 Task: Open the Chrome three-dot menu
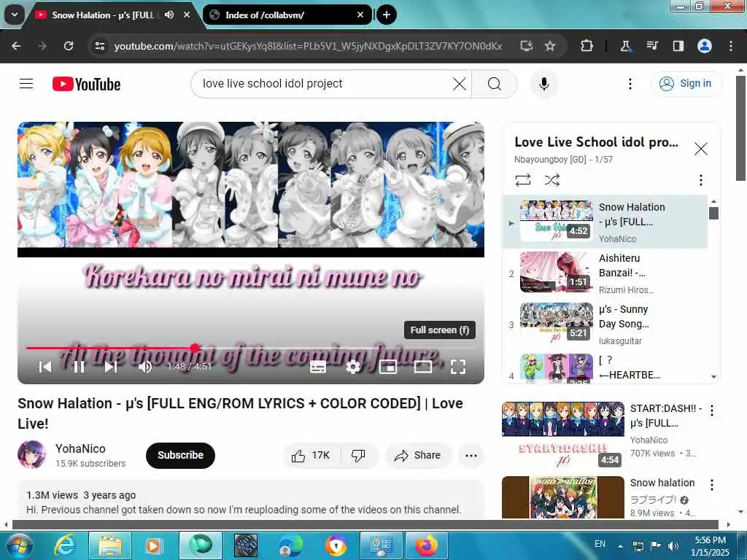click(x=731, y=46)
